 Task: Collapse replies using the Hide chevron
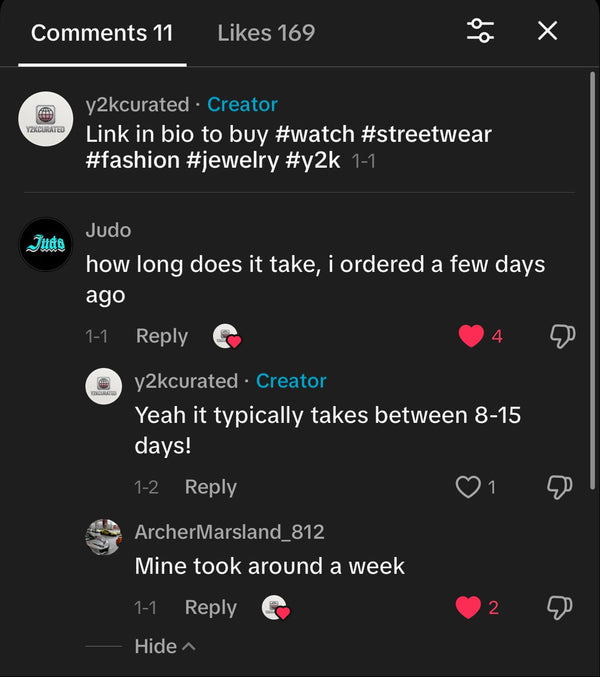click(165, 646)
